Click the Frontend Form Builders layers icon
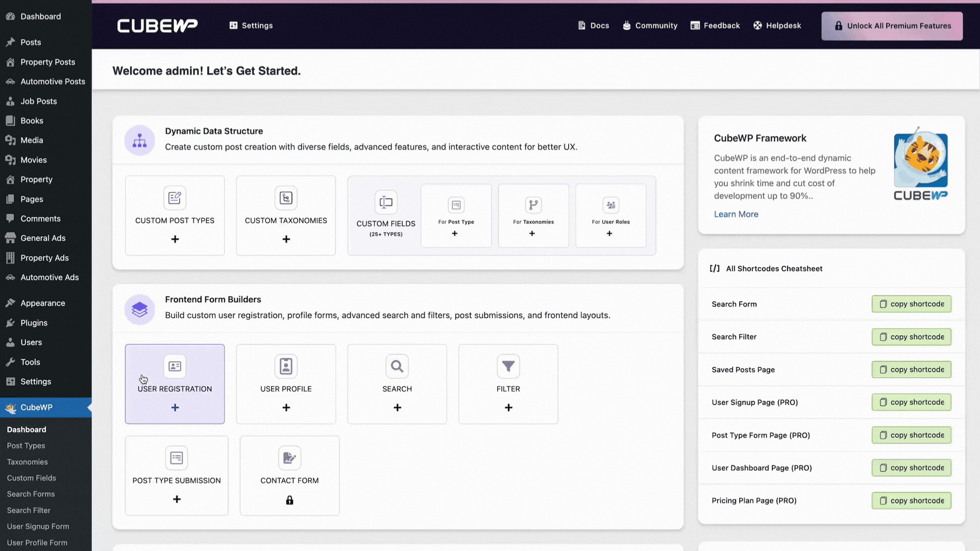The height and width of the screenshot is (551, 980). coord(139,309)
